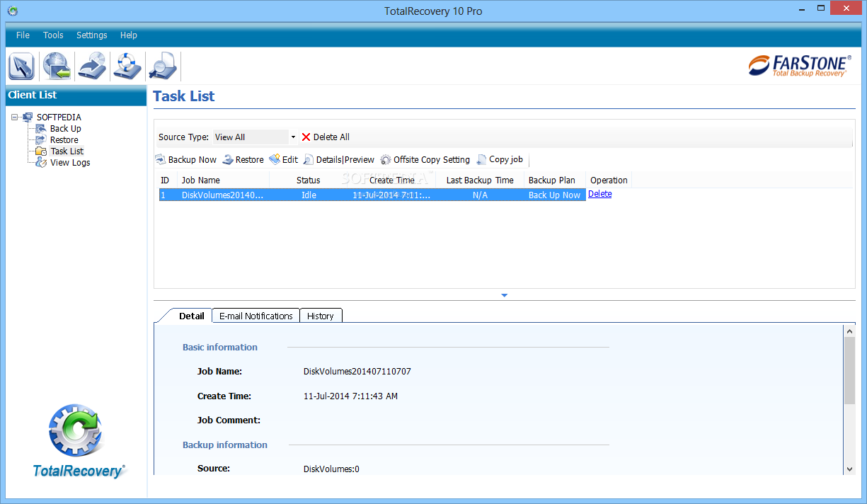The height and width of the screenshot is (504, 867).
Task: Open the File menu
Action: point(23,35)
